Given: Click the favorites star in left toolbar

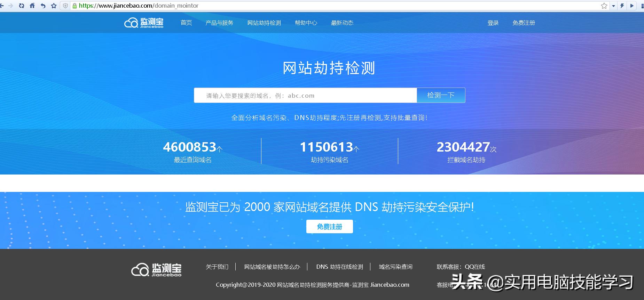Looking at the screenshot, I should [54, 6].
